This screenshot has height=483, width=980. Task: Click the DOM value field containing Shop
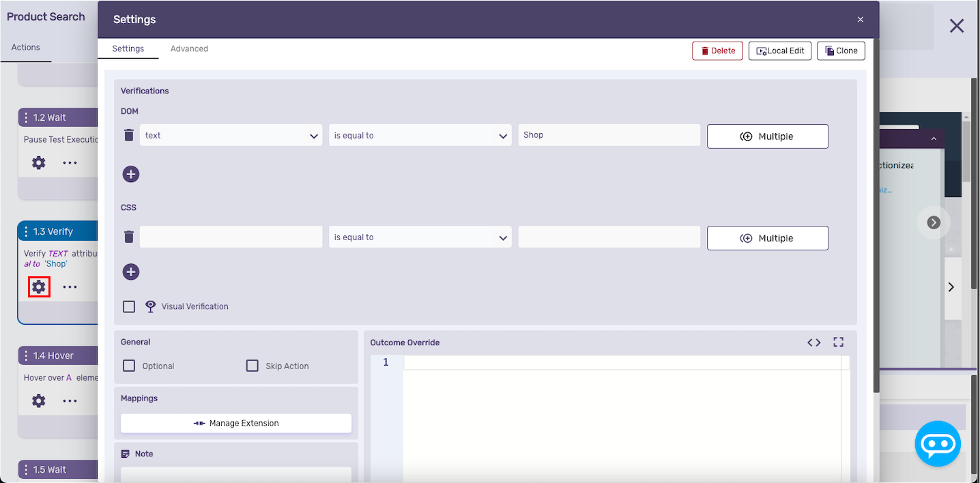click(x=609, y=134)
